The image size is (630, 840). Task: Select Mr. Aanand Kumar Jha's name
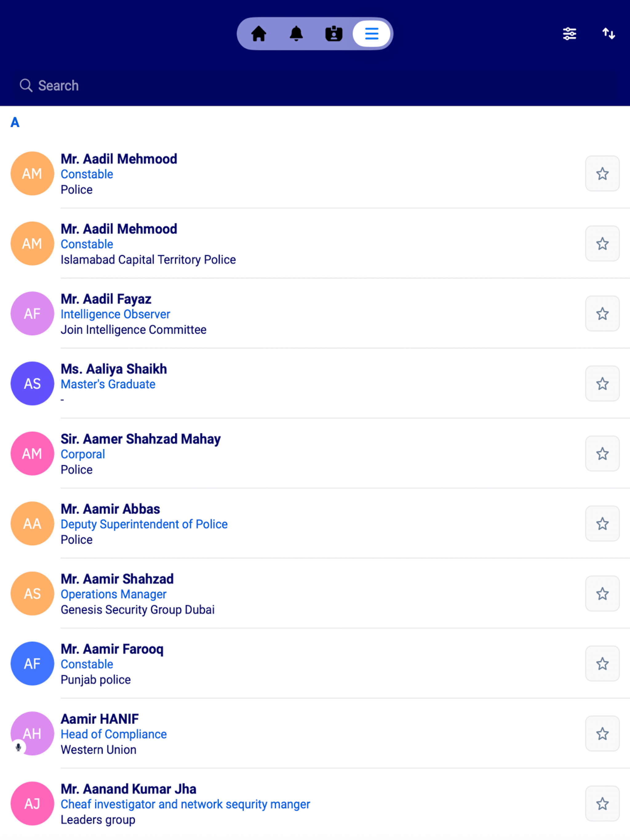tap(129, 789)
